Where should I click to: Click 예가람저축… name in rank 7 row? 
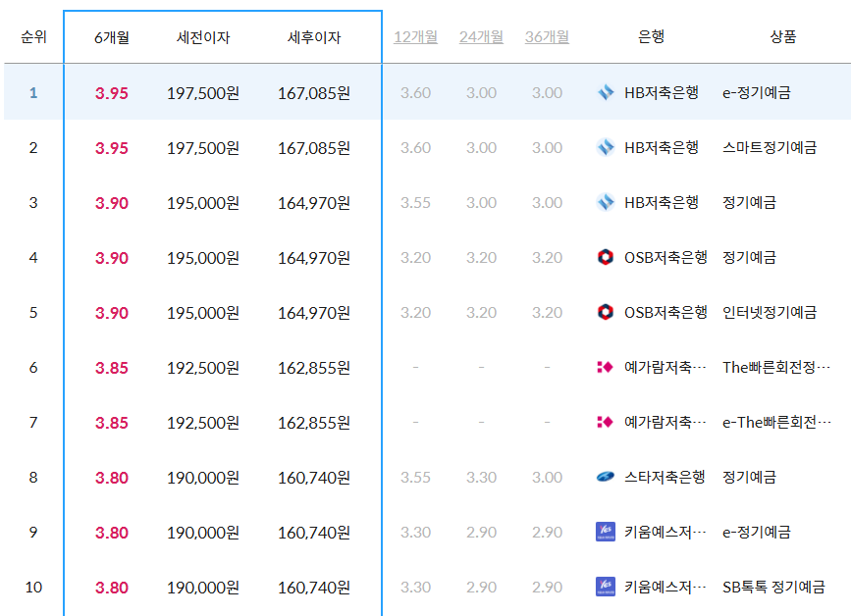[x=665, y=422]
